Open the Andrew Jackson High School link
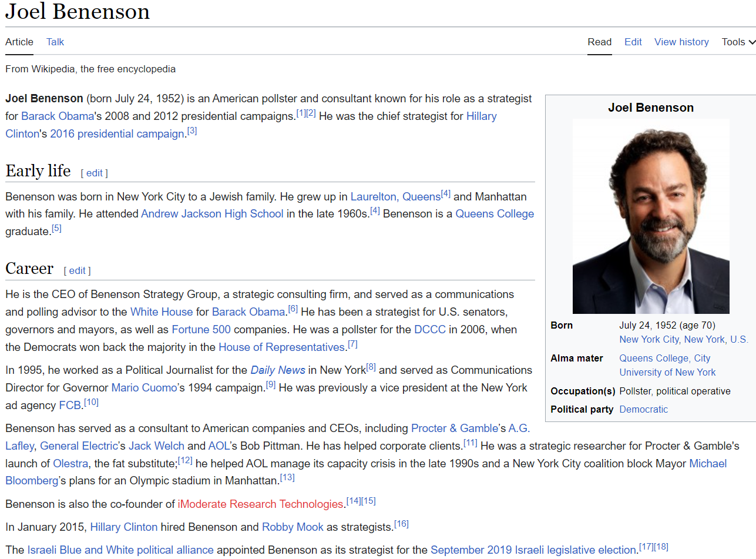This screenshot has height=559, width=756. point(212,214)
